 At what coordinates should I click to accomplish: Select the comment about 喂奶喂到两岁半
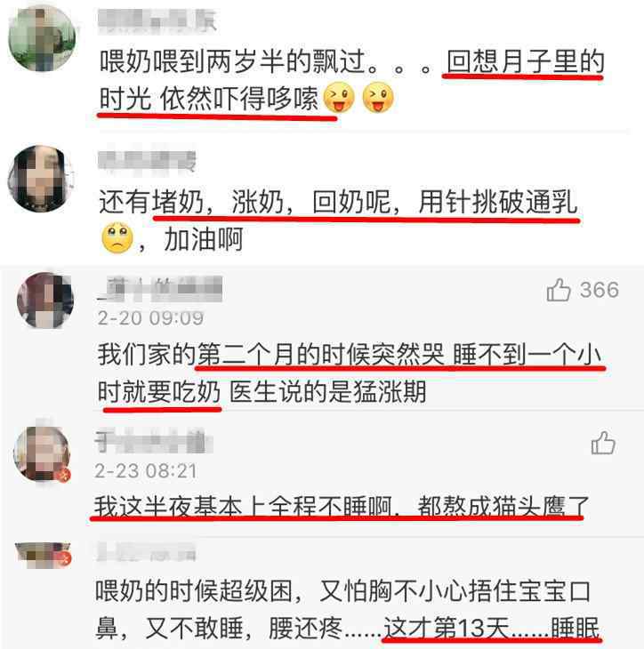(351, 80)
